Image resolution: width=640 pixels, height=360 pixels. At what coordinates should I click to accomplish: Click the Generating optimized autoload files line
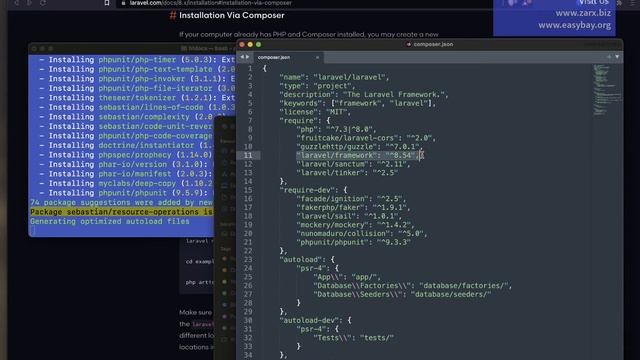coord(110,222)
